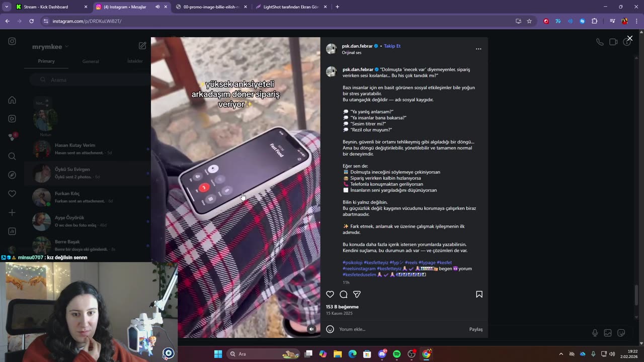Open Messages icon with notification badge

[x=12, y=137]
